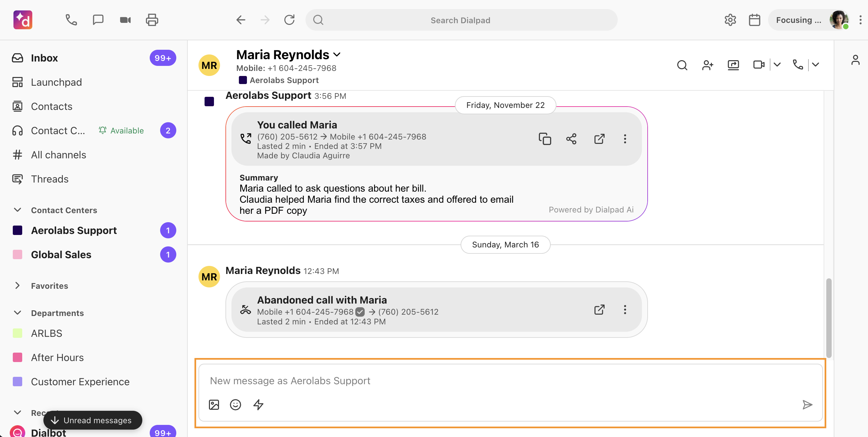
Task: Expand the video call options chevron
Action: tap(777, 65)
